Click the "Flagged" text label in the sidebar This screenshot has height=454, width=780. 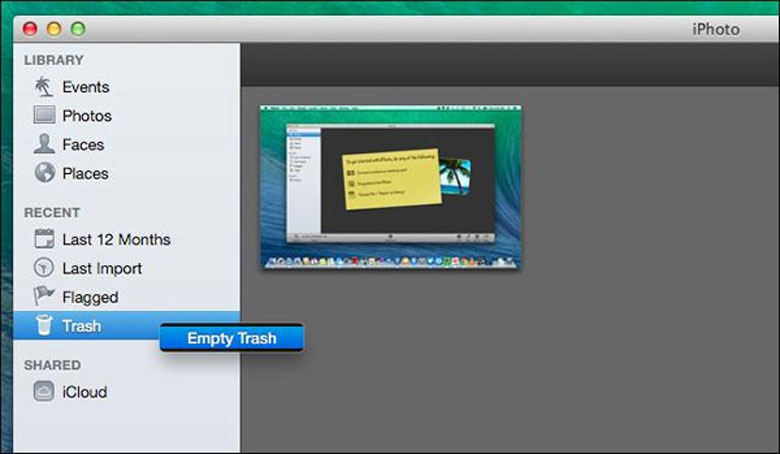(90, 297)
